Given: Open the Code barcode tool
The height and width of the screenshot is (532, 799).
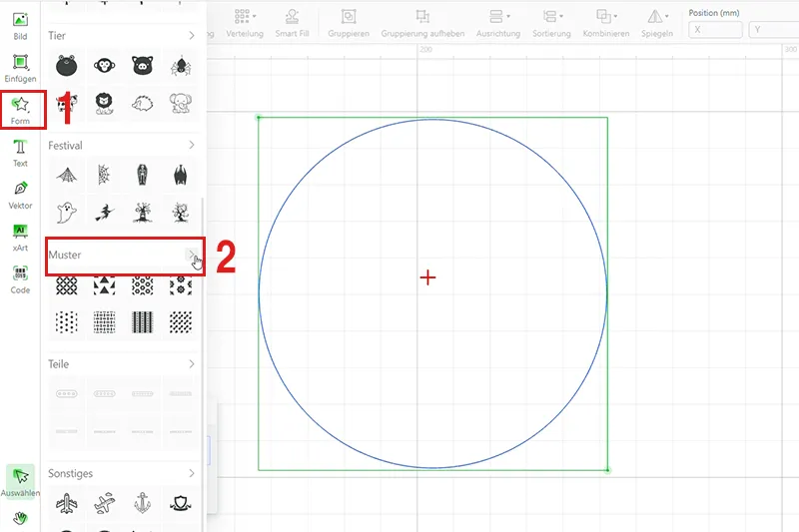Looking at the screenshot, I should tap(20, 279).
